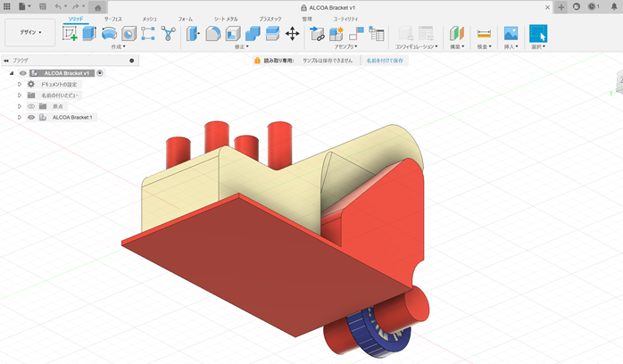Switch to the メッシュ tab

click(x=149, y=19)
